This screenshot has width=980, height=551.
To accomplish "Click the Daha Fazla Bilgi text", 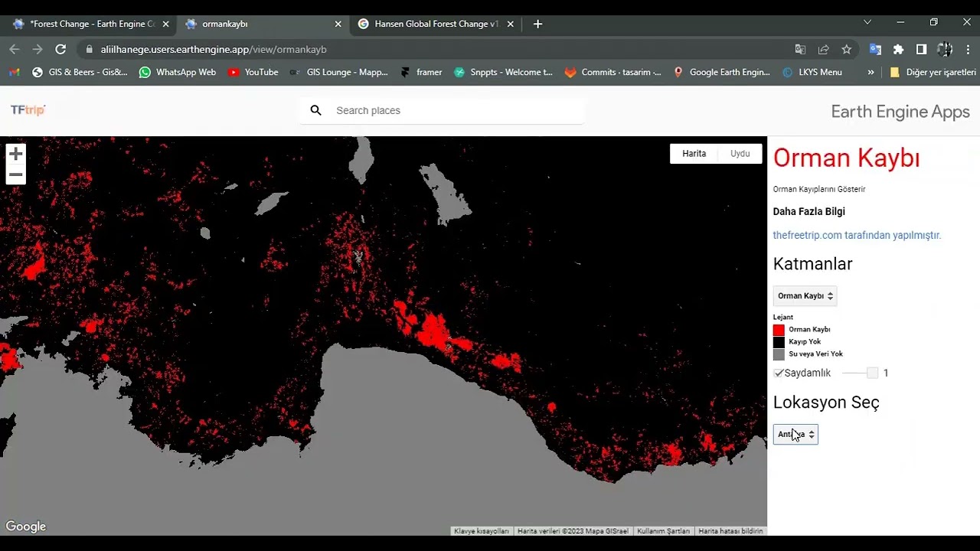I will click(x=809, y=211).
